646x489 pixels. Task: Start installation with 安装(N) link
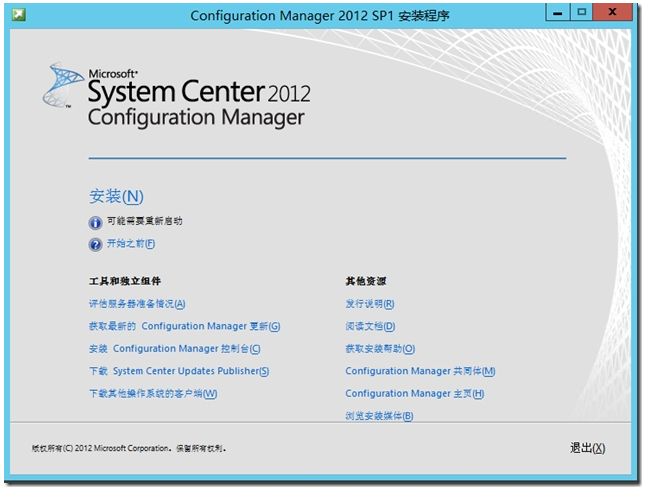tap(116, 197)
